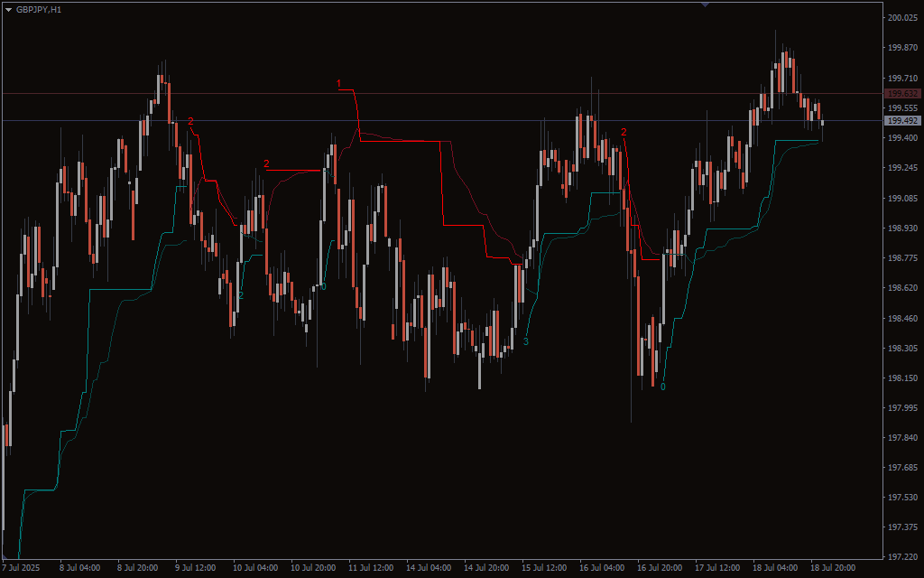The image size is (924, 578).
Task: Click the 199.710 price scale label
Action: coord(902,79)
